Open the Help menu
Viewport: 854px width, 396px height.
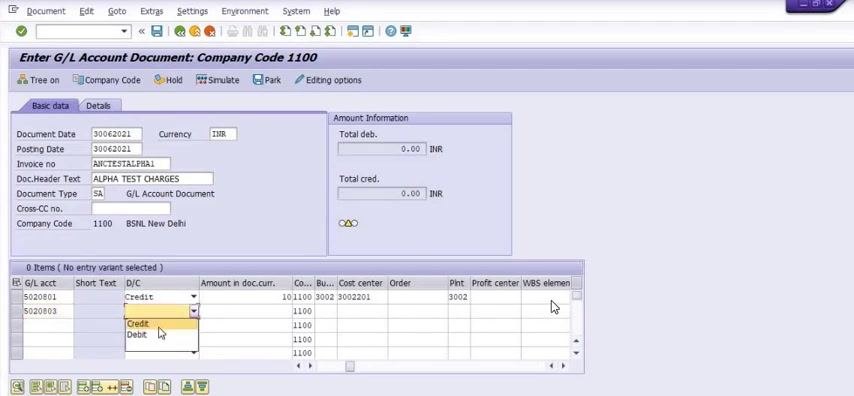coord(332,11)
